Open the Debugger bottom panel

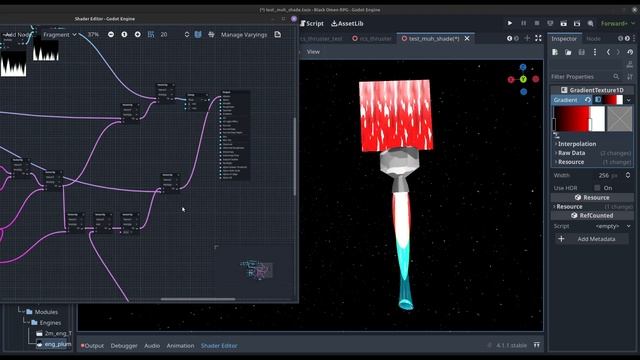tap(124, 346)
